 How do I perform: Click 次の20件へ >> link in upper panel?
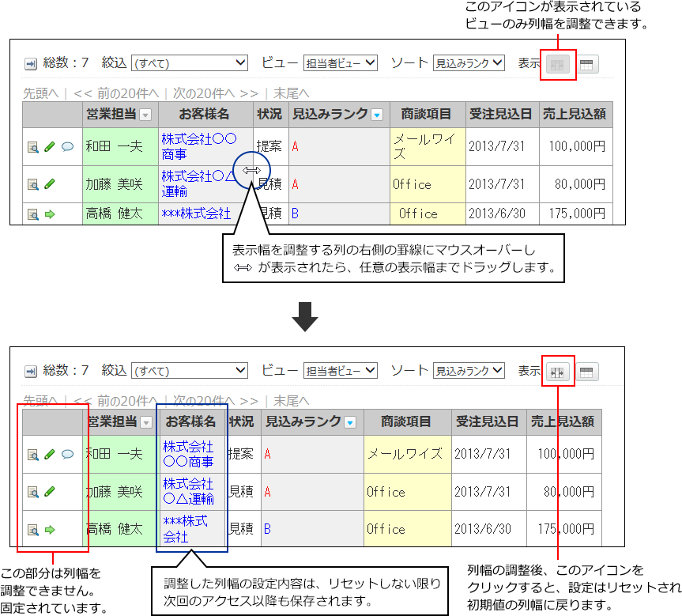(x=215, y=93)
